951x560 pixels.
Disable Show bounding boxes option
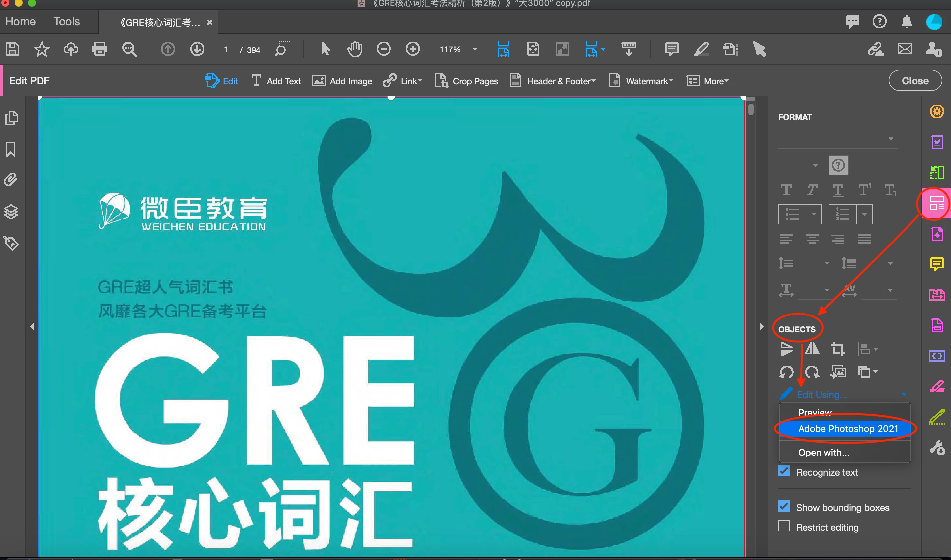(x=784, y=506)
